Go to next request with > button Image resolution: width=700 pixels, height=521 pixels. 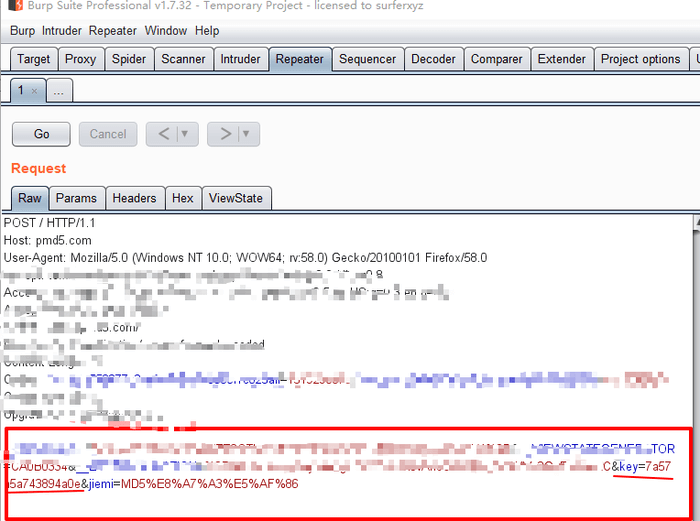click(x=225, y=134)
